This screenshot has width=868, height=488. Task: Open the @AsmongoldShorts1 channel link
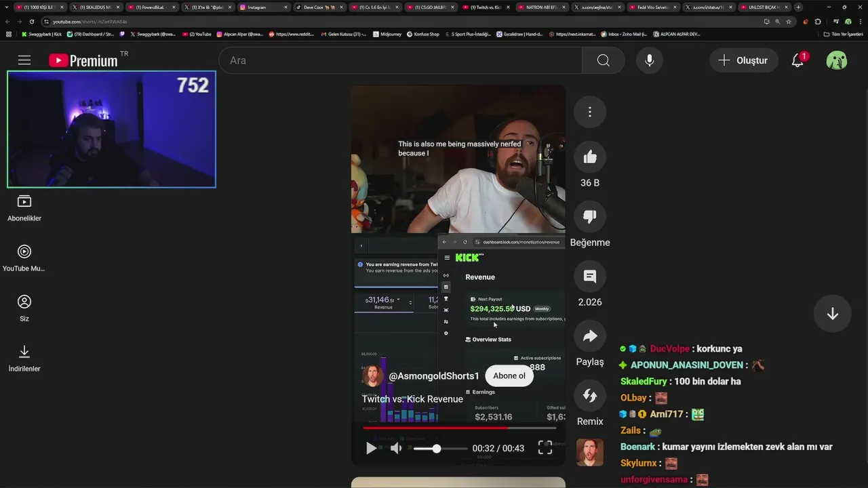tap(434, 376)
